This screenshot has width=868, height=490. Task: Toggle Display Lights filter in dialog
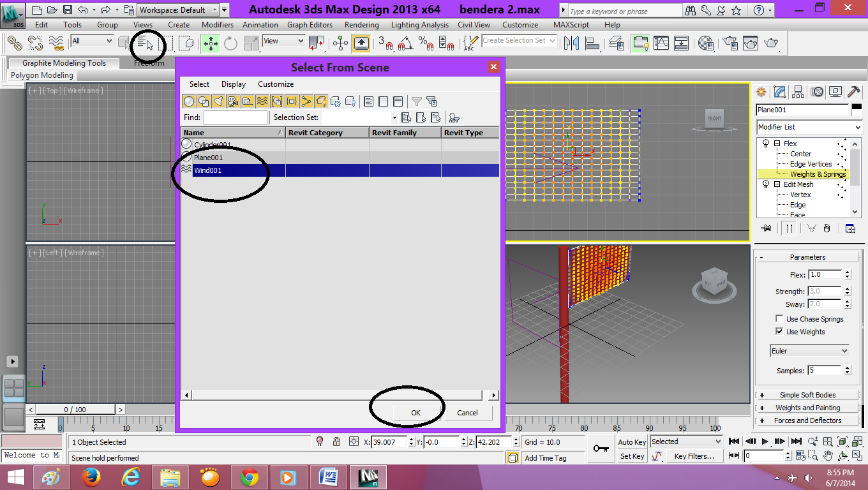coord(218,101)
